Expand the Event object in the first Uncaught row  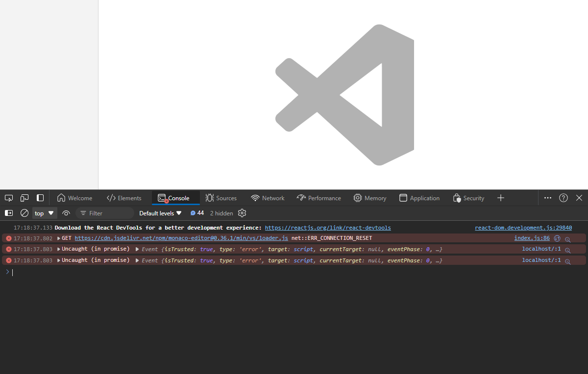pos(138,249)
